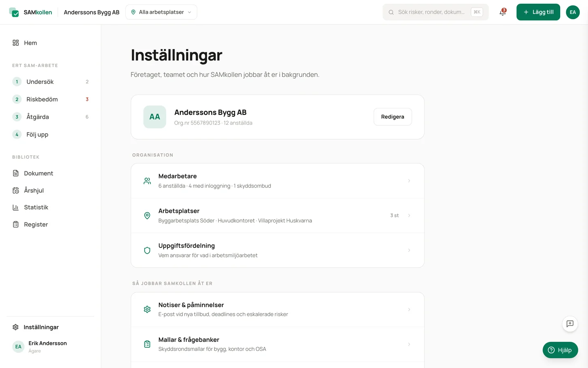Viewport: 588px width, 368px height.
Task: Open the EA profile avatar in header
Action: 573,12
